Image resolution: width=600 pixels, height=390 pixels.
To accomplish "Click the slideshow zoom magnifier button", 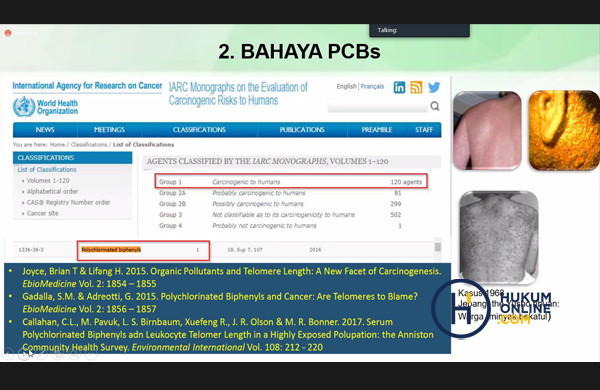I will coord(74,354).
